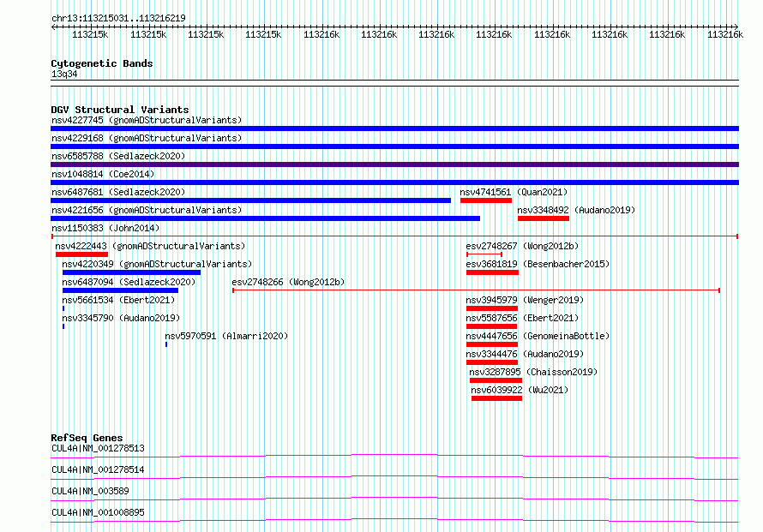763x532 pixels.
Task: Click the DGV Structural Variants track title
Action: (120, 110)
